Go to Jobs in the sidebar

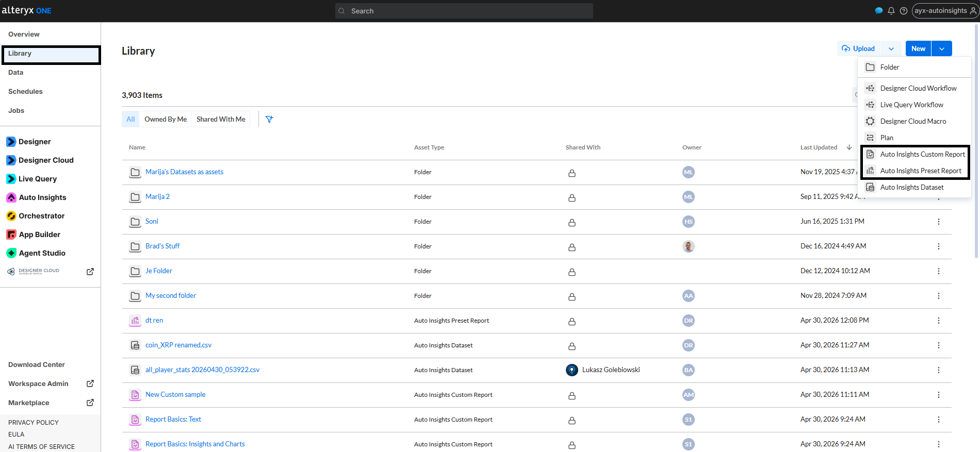tap(16, 111)
